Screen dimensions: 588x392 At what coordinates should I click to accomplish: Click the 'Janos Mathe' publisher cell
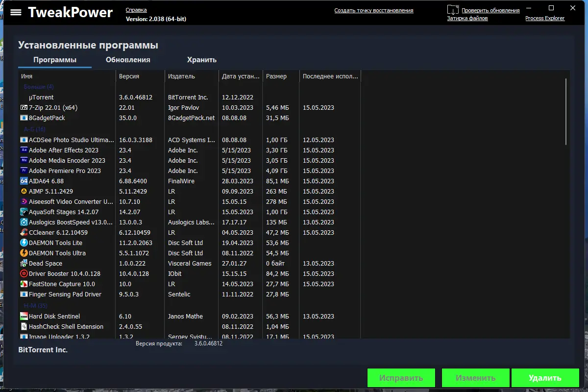tap(185, 317)
